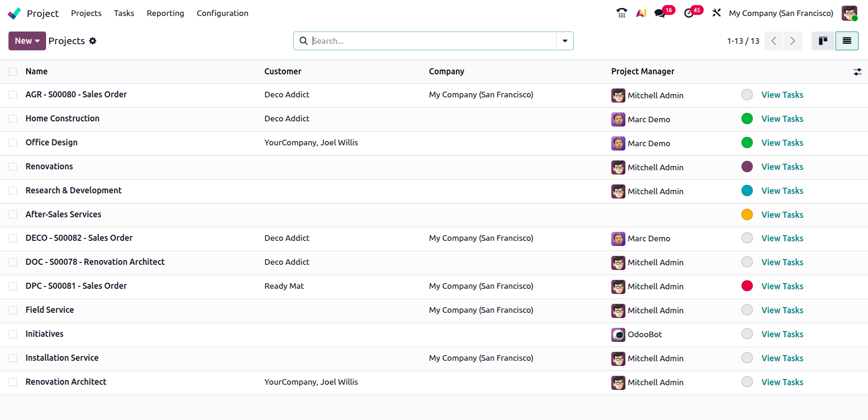
Task: Expand the search options dropdown arrow
Action: [x=565, y=41]
